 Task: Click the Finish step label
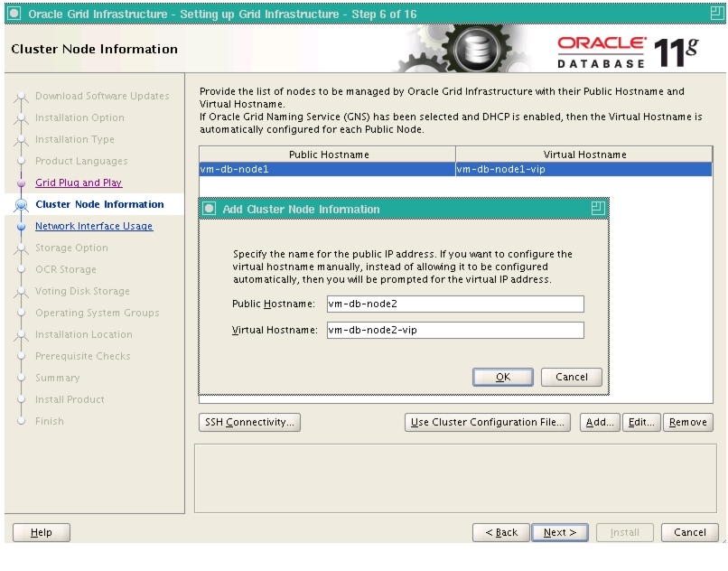point(50,421)
